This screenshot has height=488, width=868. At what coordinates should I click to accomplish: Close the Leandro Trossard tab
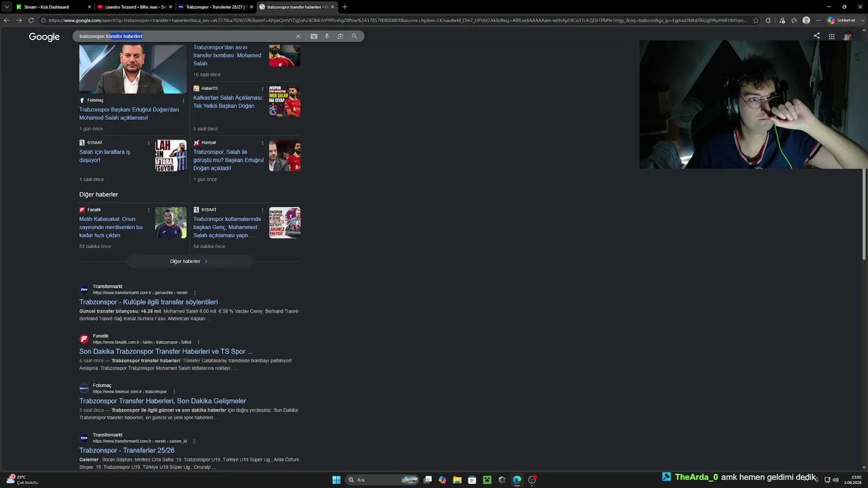point(170,7)
